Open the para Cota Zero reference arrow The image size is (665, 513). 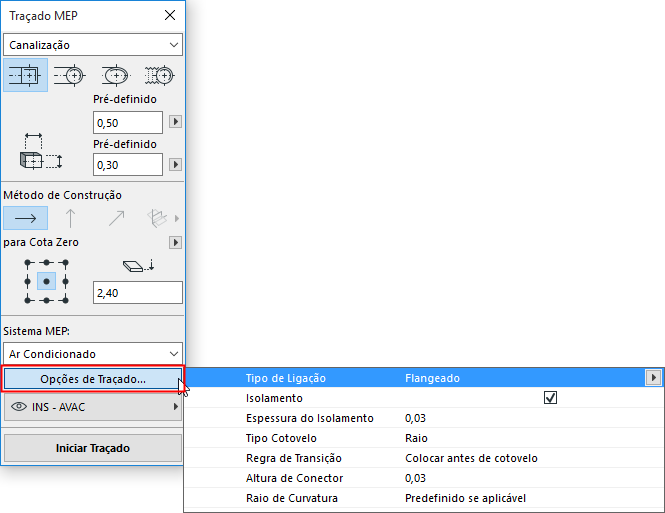click(x=175, y=243)
